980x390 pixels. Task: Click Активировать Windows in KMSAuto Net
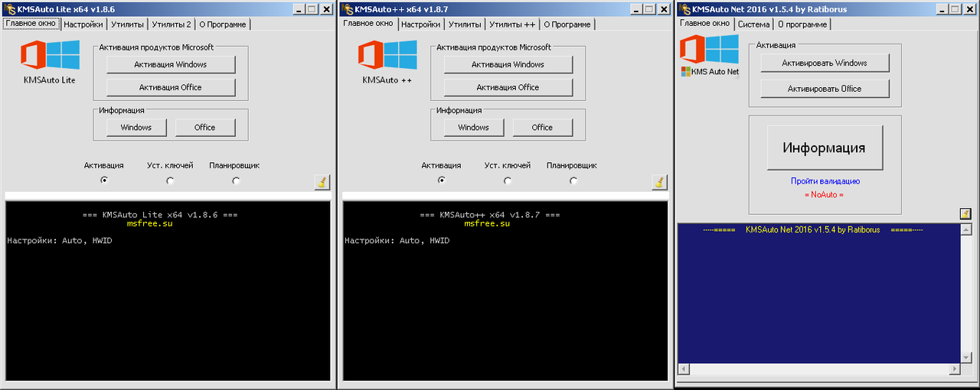[825, 63]
